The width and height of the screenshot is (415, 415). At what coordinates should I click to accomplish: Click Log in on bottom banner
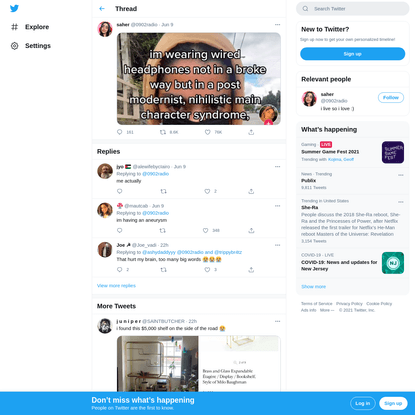363,403
